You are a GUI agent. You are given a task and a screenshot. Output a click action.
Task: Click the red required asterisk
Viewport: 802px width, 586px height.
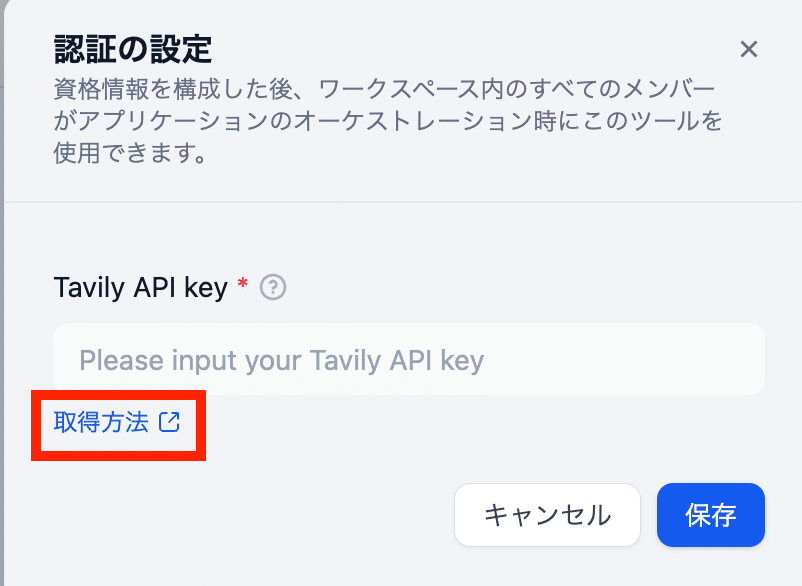coord(243,283)
